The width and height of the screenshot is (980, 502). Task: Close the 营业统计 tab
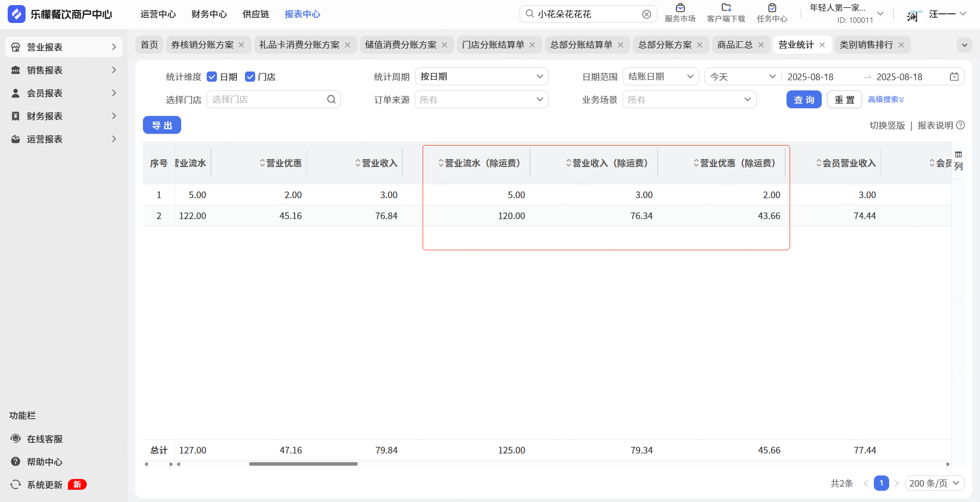coord(822,45)
